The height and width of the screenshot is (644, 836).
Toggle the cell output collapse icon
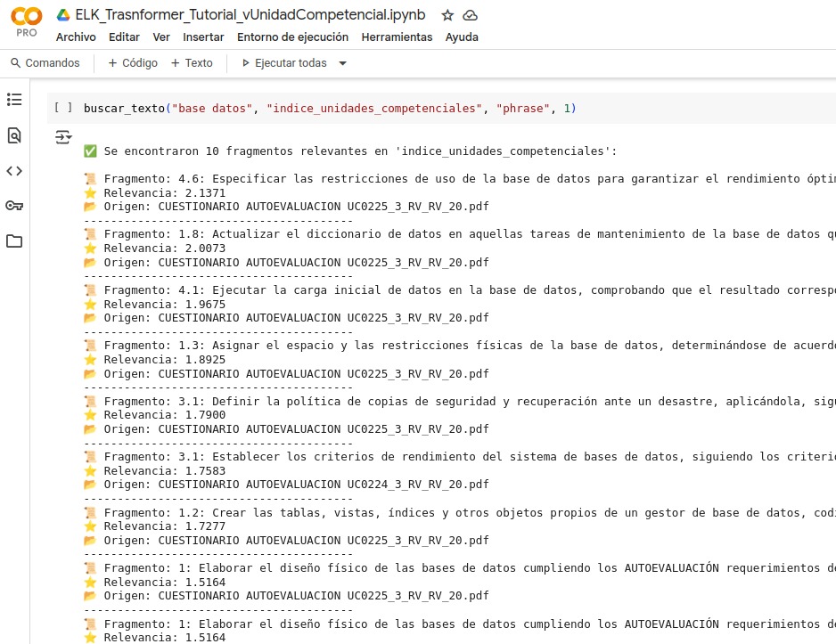tap(62, 137)
